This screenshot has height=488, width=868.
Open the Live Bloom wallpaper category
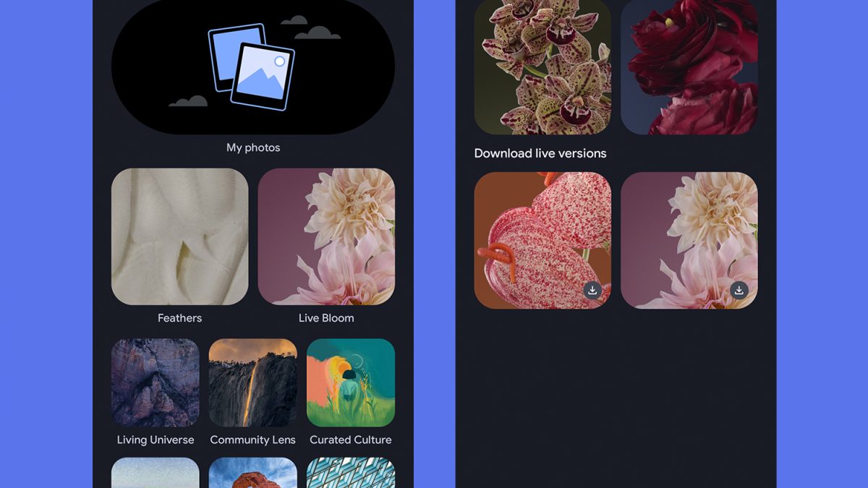point(326,236)
